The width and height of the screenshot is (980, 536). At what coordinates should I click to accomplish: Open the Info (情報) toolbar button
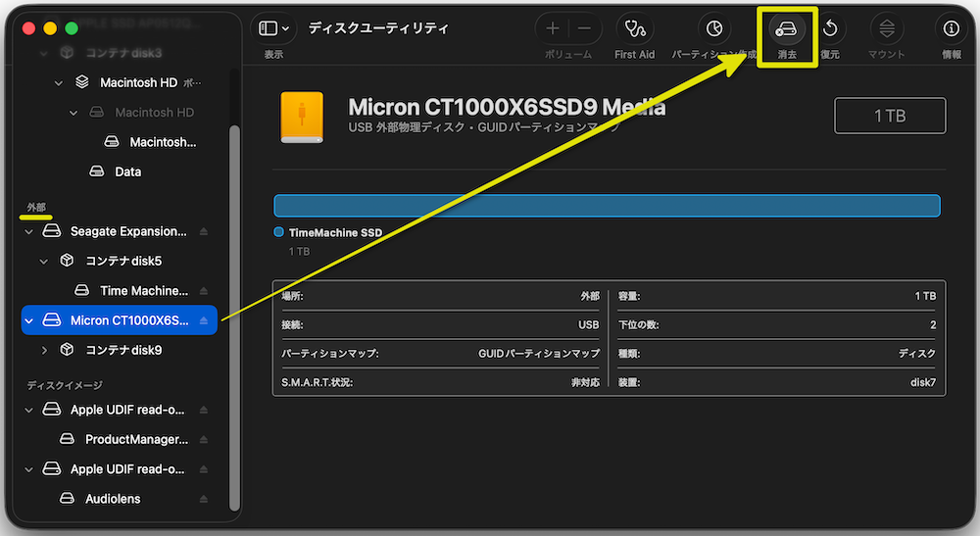(952, 28)
